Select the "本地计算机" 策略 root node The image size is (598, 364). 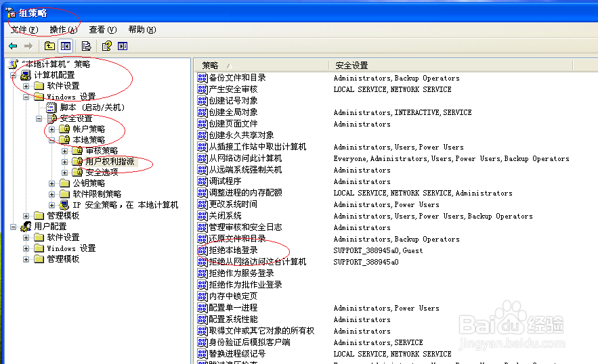click(56, 64)
